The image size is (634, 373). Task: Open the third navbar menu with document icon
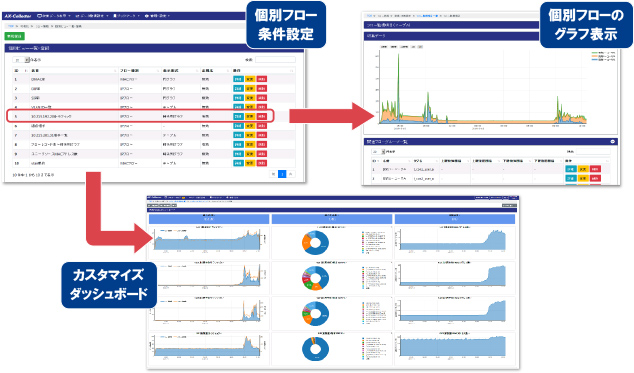[127, 16]
